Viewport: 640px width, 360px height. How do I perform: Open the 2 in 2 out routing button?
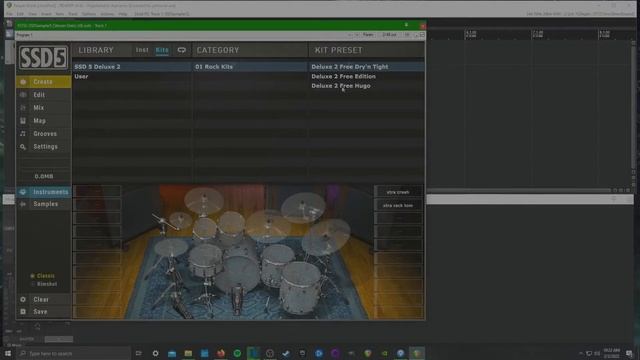click(x=389, y=35)
